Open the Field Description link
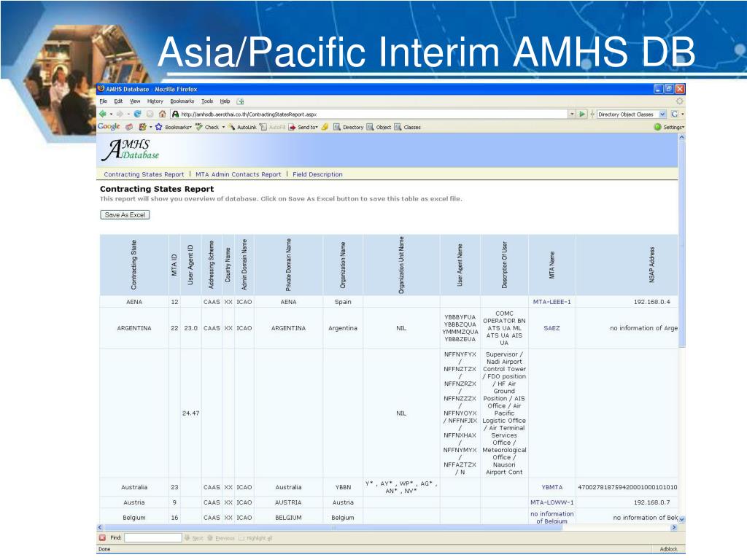This screenshot has width=747, height=560. 317,174
